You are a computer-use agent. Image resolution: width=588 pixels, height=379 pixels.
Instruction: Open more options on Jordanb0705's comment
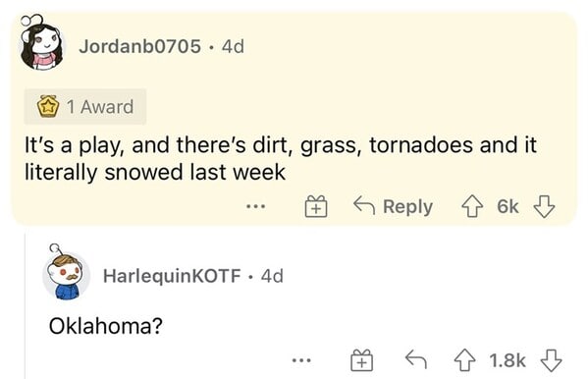click(256, 206)
